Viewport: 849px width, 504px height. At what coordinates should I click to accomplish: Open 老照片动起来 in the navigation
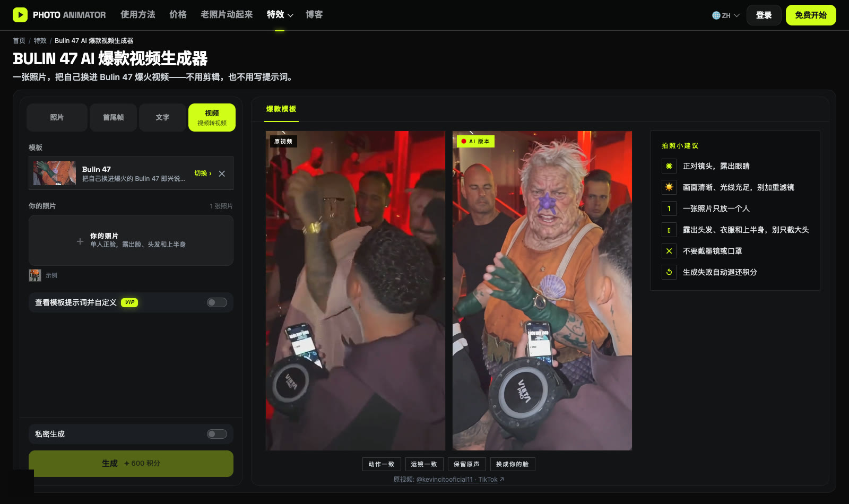(227, 15)
